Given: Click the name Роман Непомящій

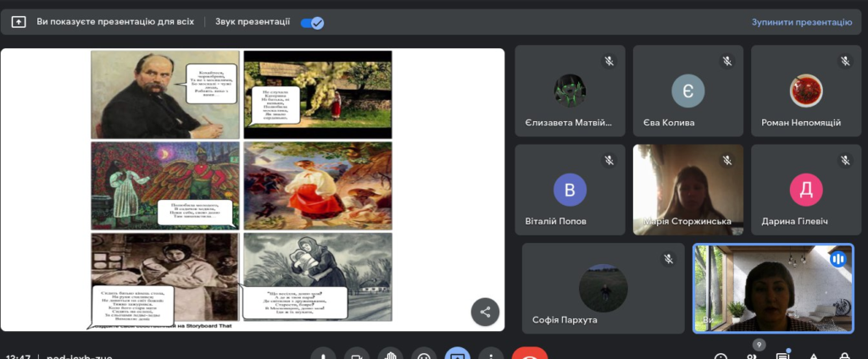Looking at the screenshot, I should click(x=801, y=123).
